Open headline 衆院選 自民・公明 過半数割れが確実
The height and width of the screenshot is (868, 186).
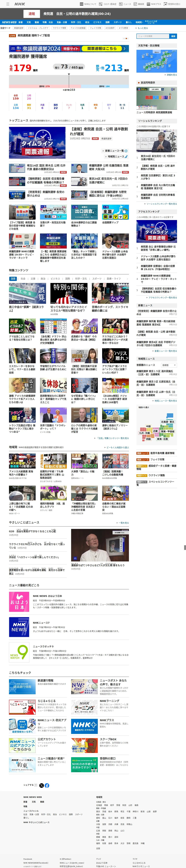click(99, 131)
